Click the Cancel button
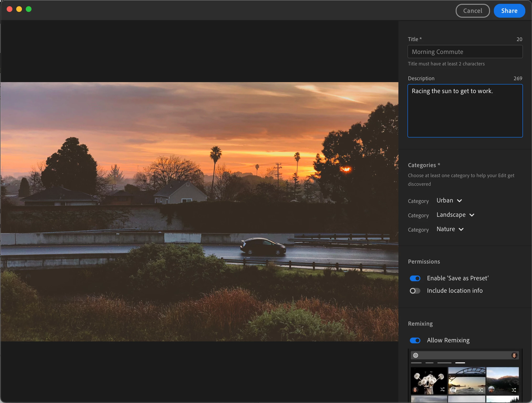532x403 pixels. 472,11
